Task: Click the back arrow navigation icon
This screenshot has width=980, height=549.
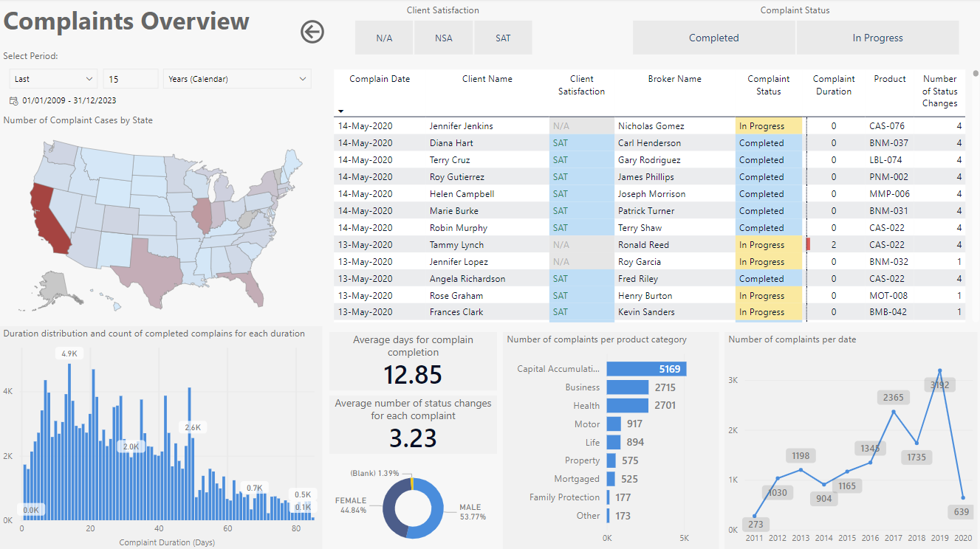Action: point(312,32)
